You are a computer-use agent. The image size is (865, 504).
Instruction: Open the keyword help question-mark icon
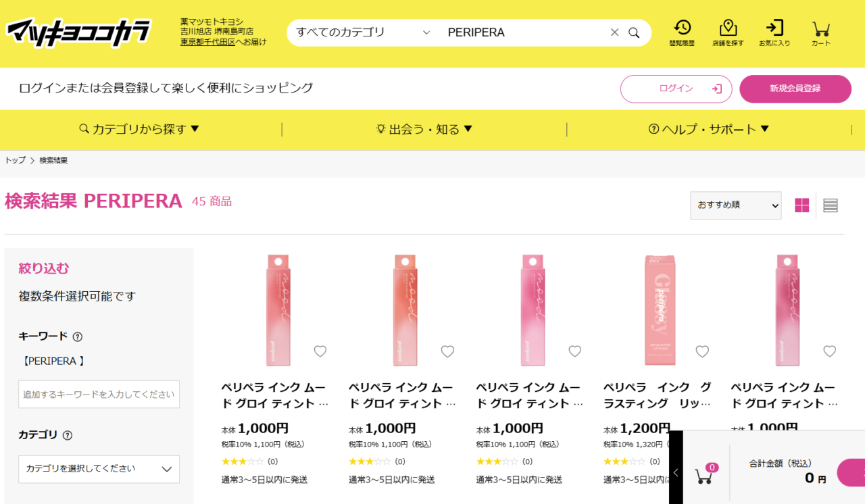click(78, 336)
